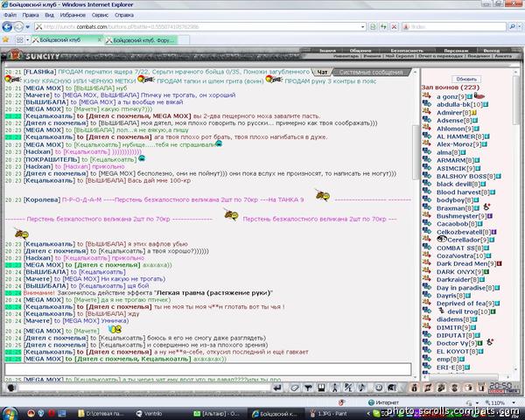525x420 pixels.
Task: Click the private-message icon beside Admirer[8]
Action: 427,111
